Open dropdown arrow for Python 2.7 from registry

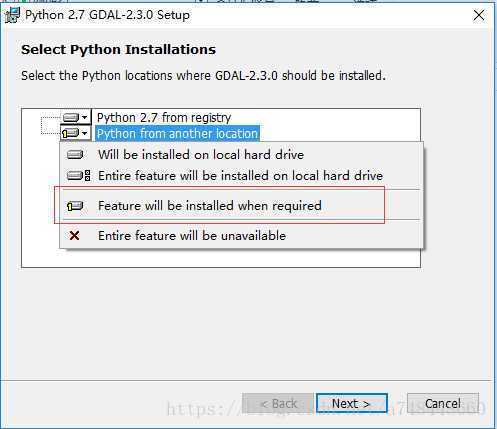(85, 117)
